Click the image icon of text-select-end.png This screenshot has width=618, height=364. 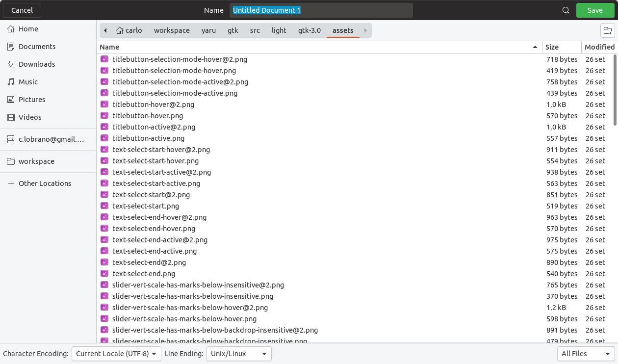point(104,274)
